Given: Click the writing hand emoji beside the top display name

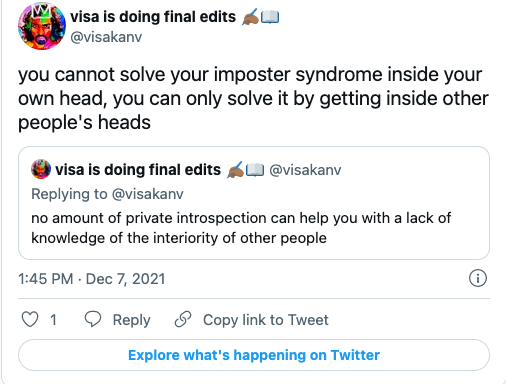Looking at the screenshot, I should point(250,17).
